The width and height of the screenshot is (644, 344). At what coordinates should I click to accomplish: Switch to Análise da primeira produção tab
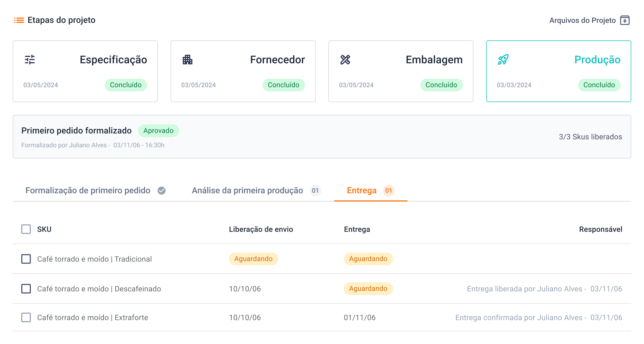[257, 190]
